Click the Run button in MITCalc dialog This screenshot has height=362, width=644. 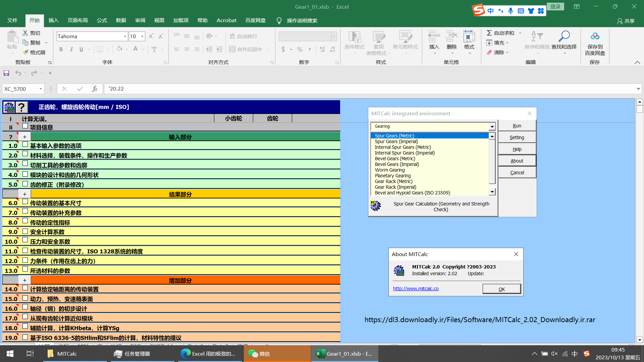(517, 126)
